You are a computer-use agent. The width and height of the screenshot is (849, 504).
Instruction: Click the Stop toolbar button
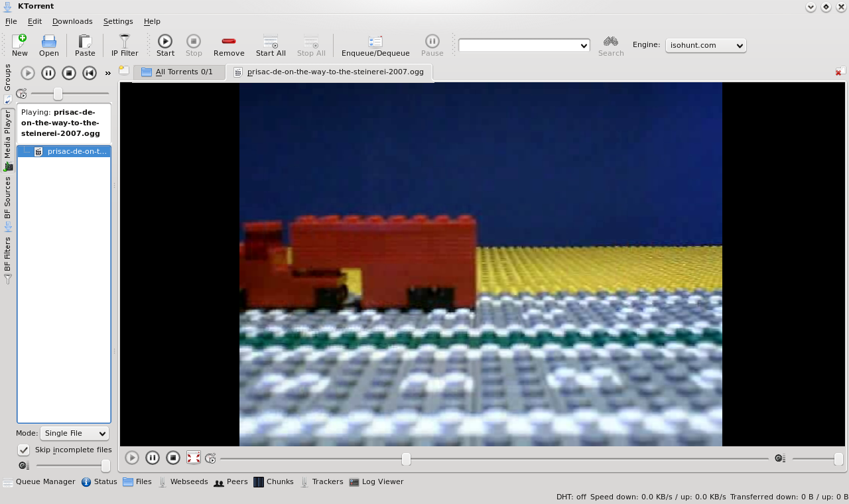(x=194, y=45)
